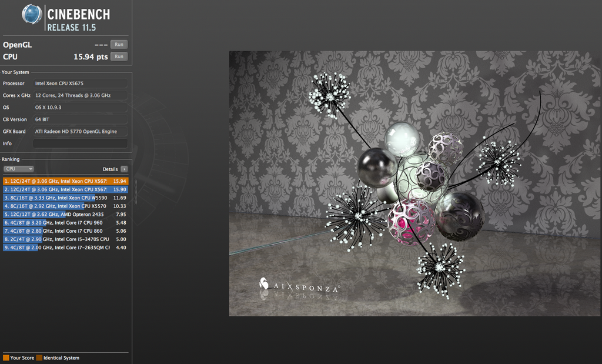602x364 pixels.
Task: Click the rendered spheres scene image
Action: [x=414, y=183]
